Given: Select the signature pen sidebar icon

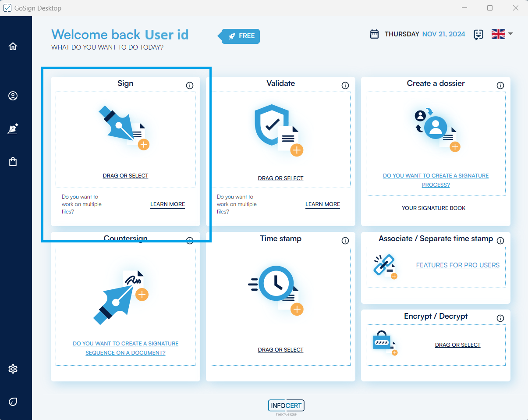Looking at the screenshot, I should tap(13, 129).
